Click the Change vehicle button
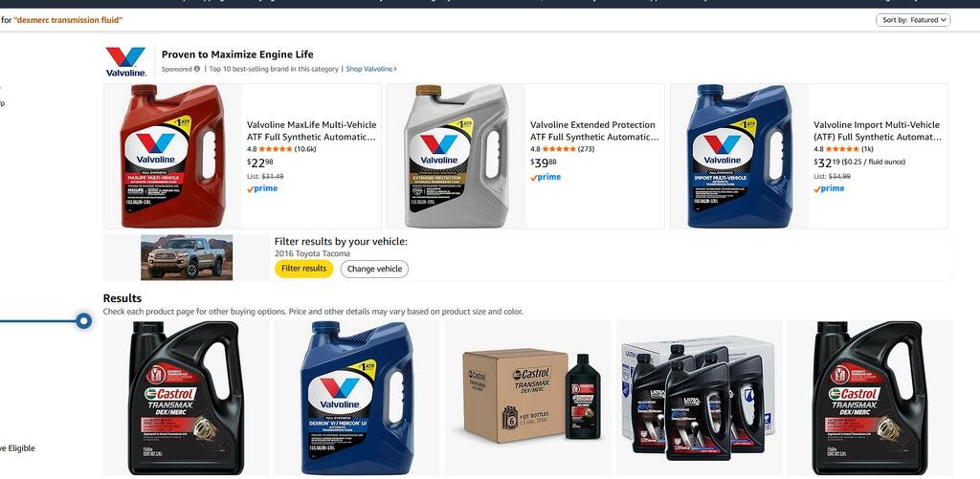980x479 pixels. pos(374,270)
